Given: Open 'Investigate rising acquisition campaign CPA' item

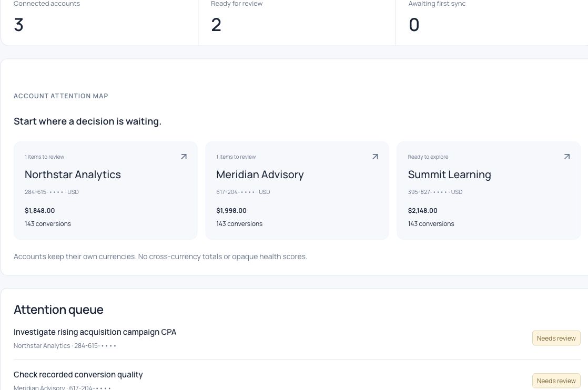Looking at the screenshot, I should point(95,332).
